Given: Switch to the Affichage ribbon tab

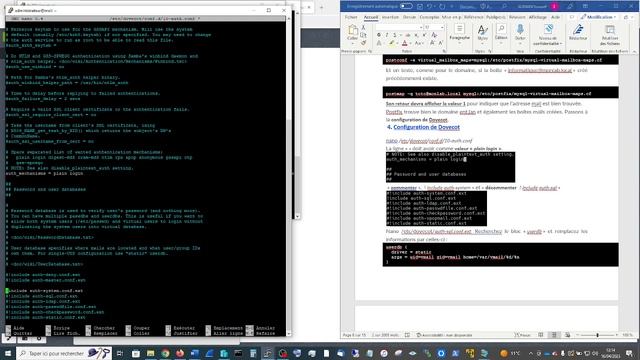Looking at the screenshot, I should (538, 17).
